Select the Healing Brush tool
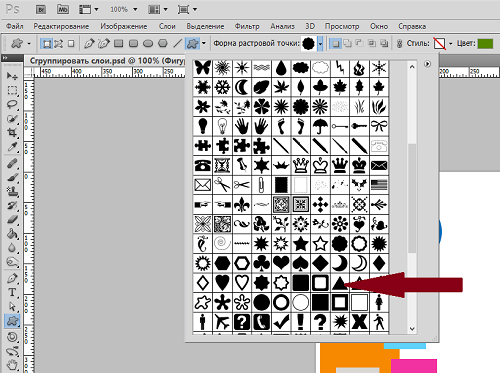The height and width of the screenshot is (373, 500). 12,164
